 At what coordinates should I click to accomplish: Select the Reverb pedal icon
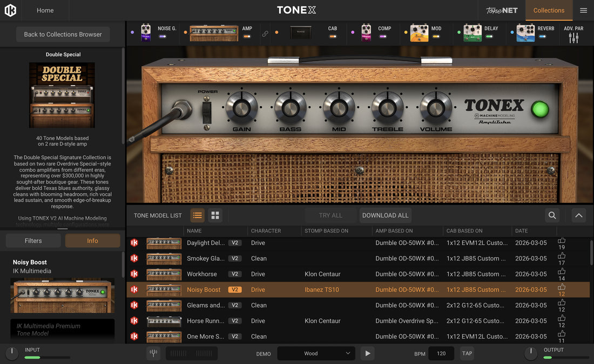(x=525, y=32)
